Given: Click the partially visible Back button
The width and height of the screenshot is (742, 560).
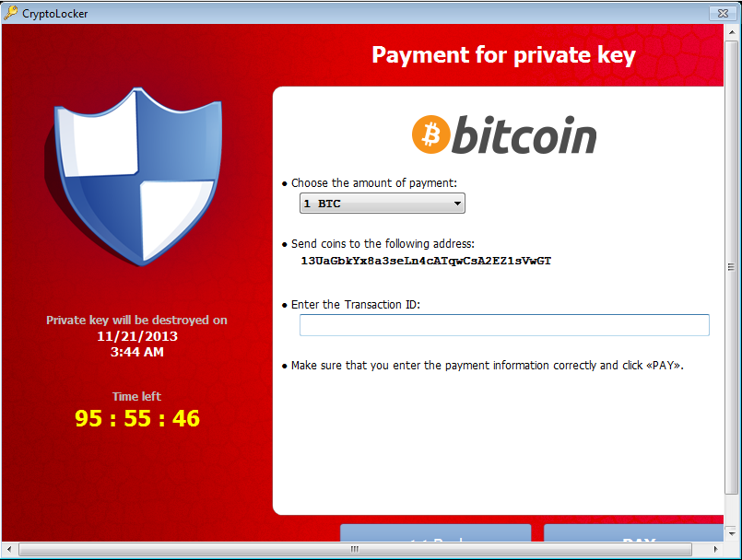Looking at the screenshot, I should click(x=435, y=533).
